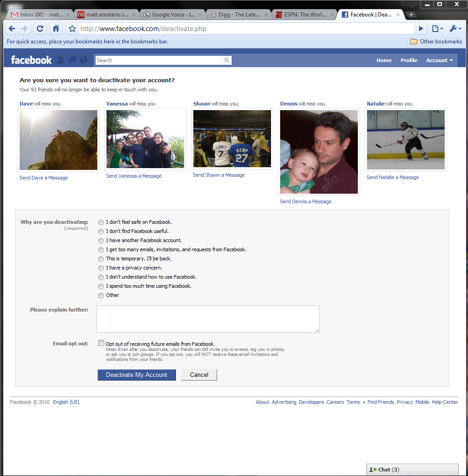Enable the email opt out checkbox
Image resolution: width=468 pixels, height=476 pixels.
point(101,343)
